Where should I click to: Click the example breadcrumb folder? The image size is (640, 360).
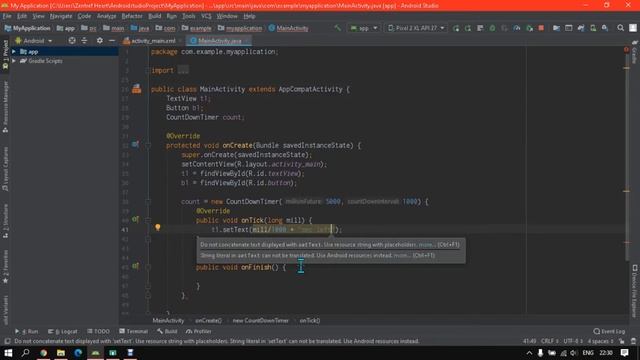(x=197, y=28)
